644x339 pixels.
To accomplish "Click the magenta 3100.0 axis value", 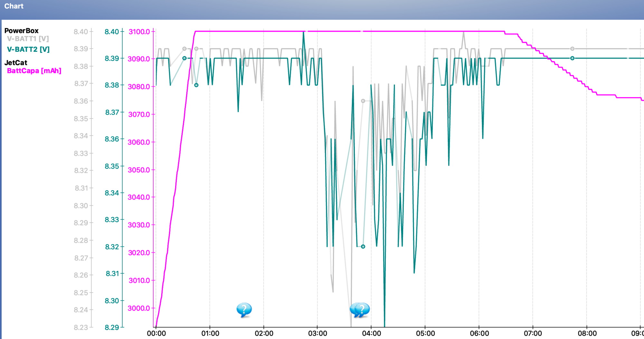I will [x=139, y=32].
